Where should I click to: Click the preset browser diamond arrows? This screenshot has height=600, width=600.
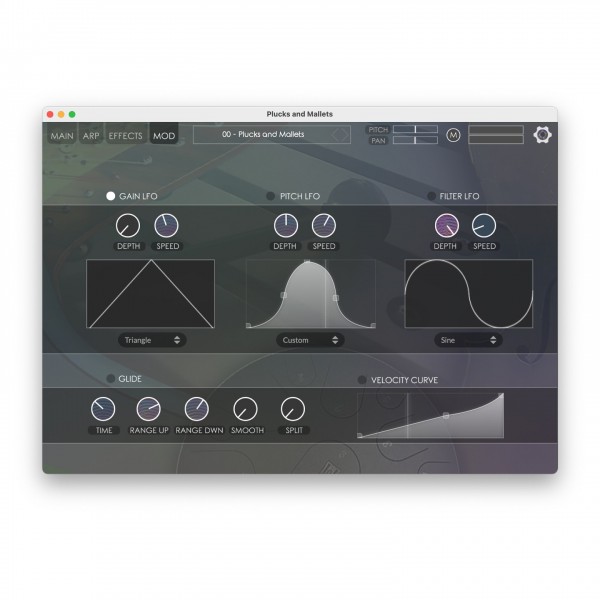click(x=340, y=135)
